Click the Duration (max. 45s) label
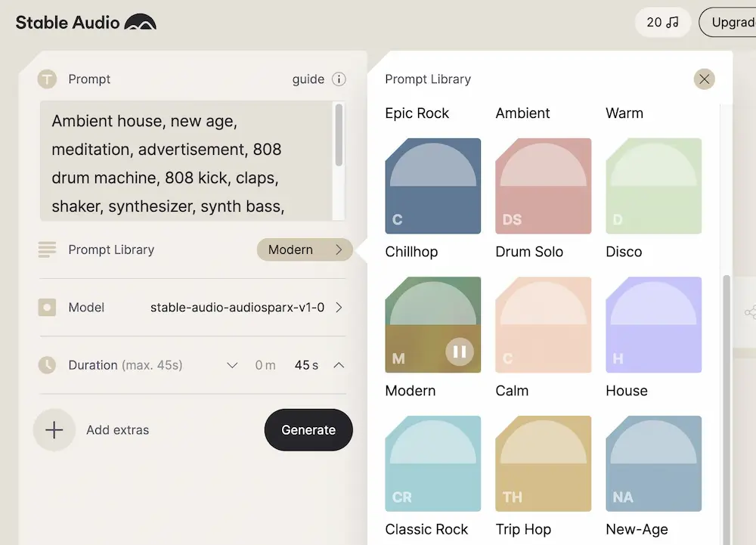Image resolution: width=756 pixels, height=545 pixels. (x=125, y=365)
